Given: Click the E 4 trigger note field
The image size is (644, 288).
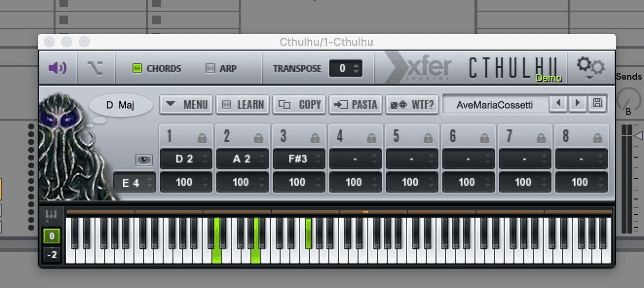Looking at the screenshot, I should point(135,183).
